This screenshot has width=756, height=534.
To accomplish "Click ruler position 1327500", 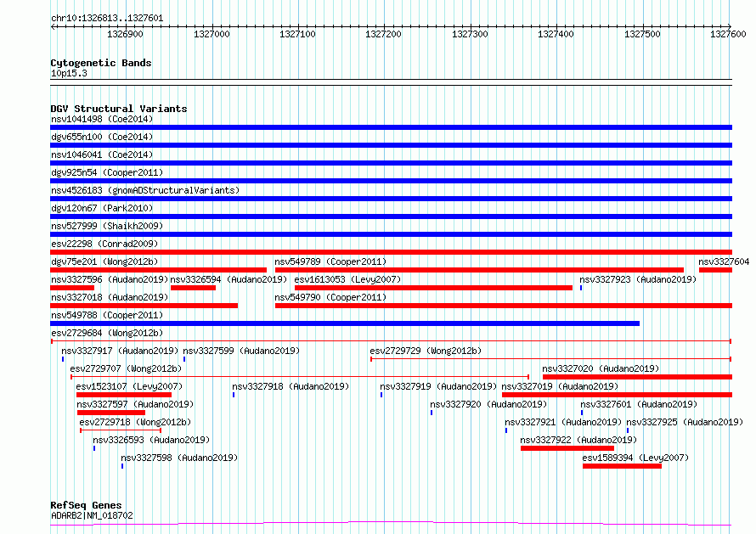I will (x=642, y=34).
